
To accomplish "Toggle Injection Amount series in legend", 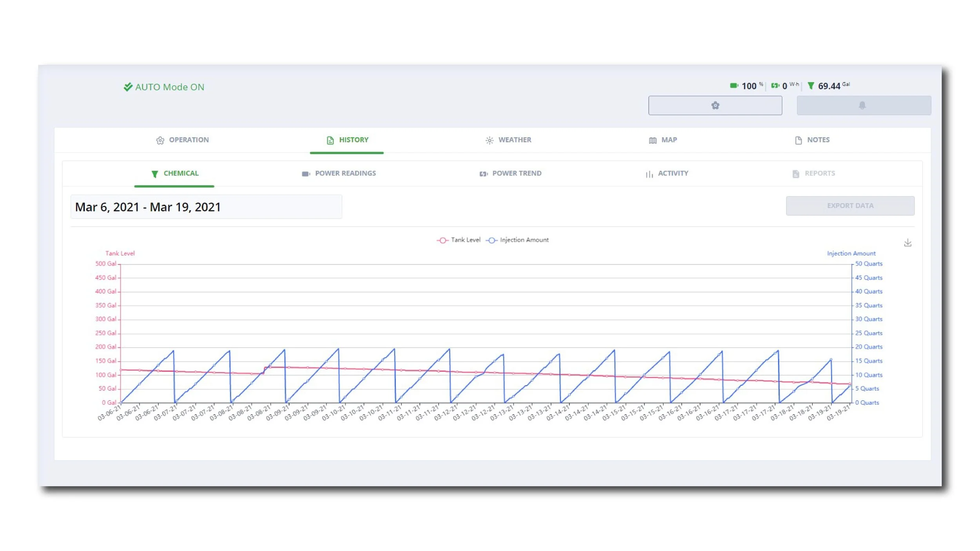I will [517, 240].
